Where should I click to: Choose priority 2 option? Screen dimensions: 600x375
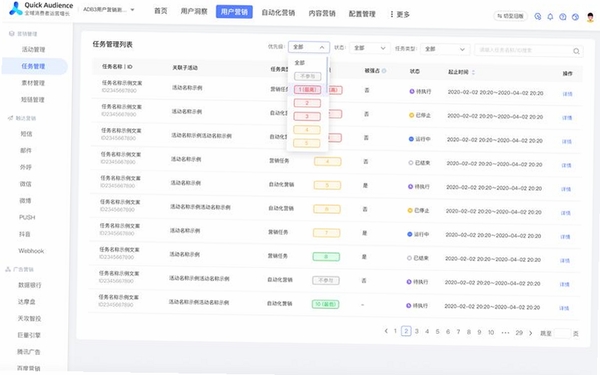[307, 103]
